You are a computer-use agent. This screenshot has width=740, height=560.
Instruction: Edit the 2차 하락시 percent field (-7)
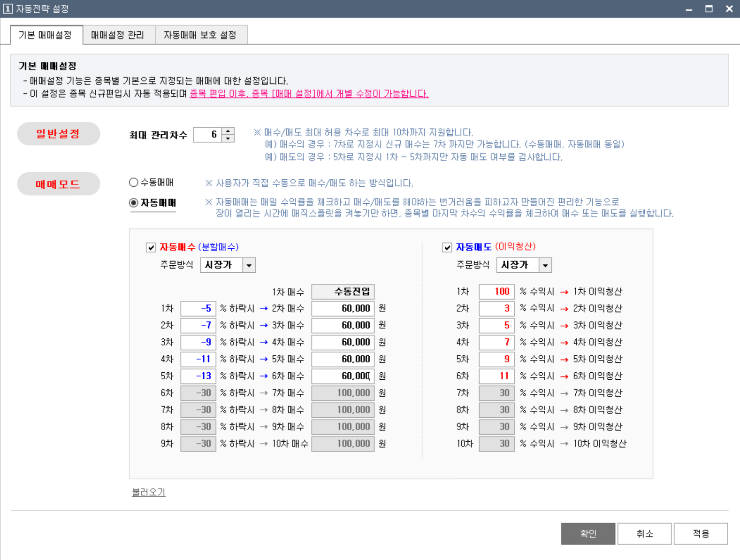198,325
